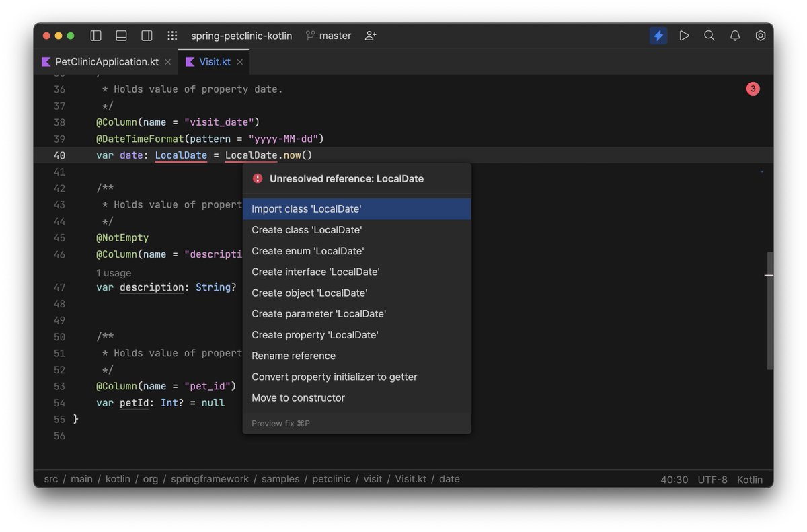The height and width of the screenshot is (532, 807).
Task: Toggle the right panel visibility
Action: click(147, 35)
